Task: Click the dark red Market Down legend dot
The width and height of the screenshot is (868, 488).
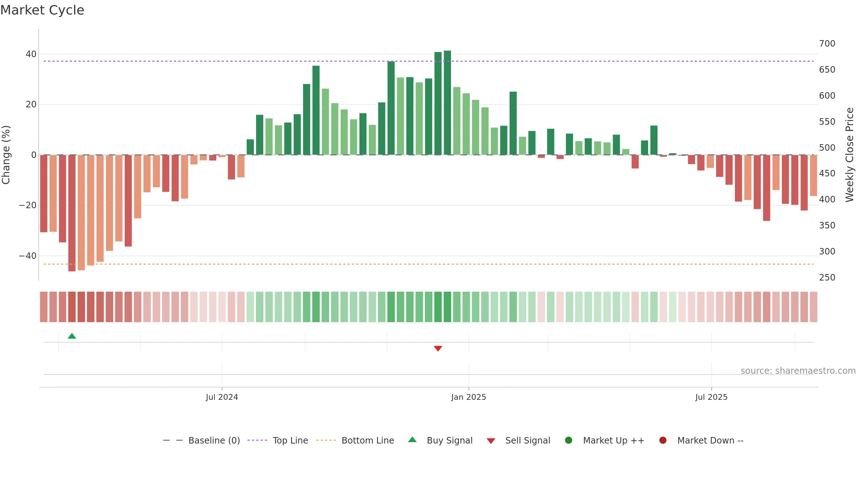Action: click(x=663, y=440)
